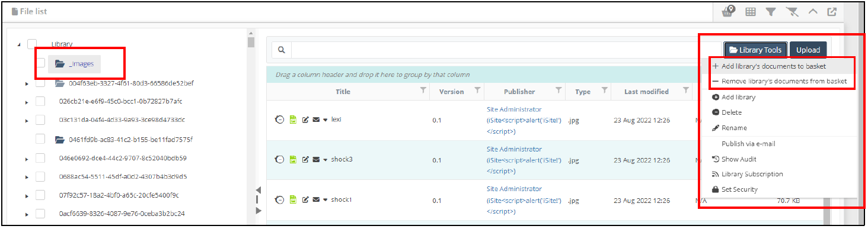Expand the 004f63eb-3327 tree node
The image size is (868, 229).
[x=27, y=84]
